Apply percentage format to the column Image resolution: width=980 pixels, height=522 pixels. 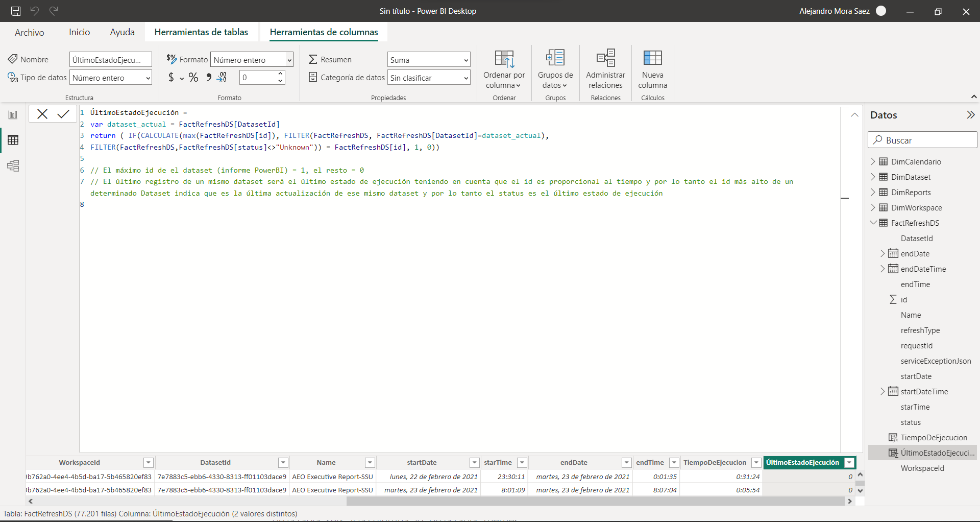(x=193, y=78)
